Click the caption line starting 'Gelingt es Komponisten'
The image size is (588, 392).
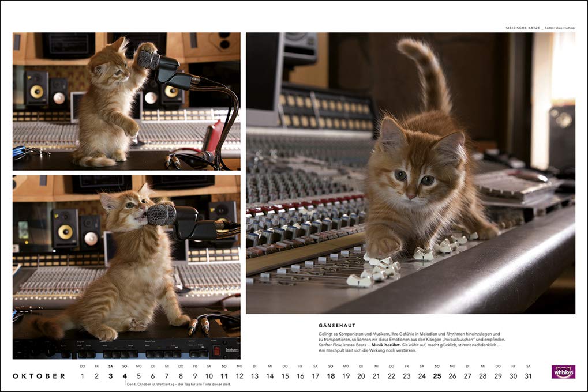409,334
